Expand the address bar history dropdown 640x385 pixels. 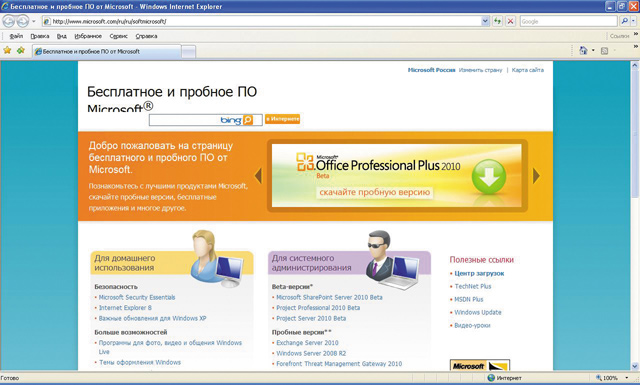tap(485, 21)
